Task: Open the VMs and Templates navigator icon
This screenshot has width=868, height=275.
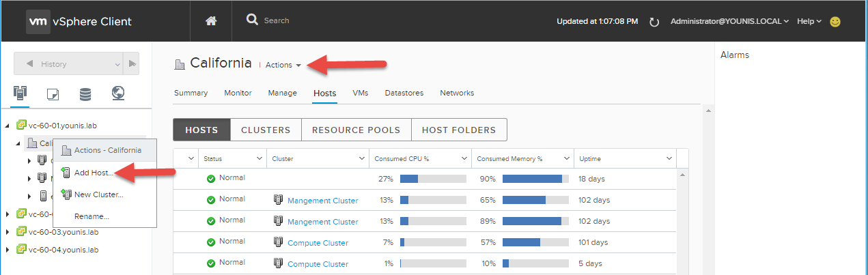Action: click(53, 93)
